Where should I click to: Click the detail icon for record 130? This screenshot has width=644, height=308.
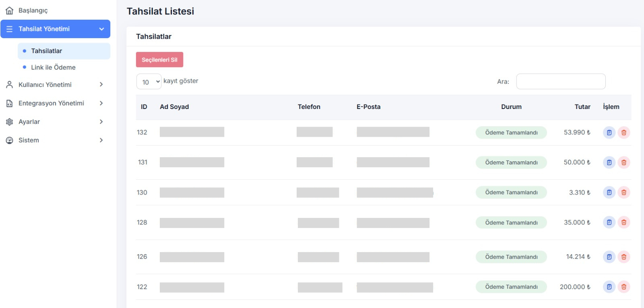click(609, 193)
